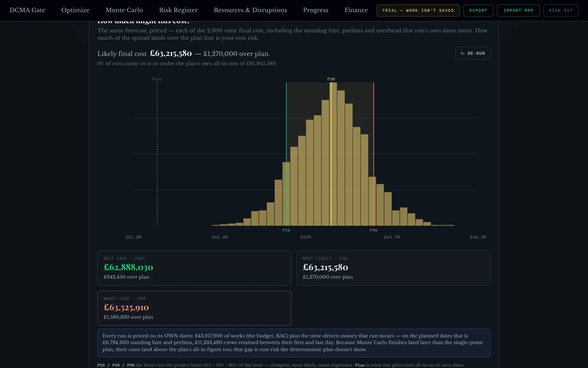
Task: Click the 0% of runs under plan note
Action: [187, 63]
